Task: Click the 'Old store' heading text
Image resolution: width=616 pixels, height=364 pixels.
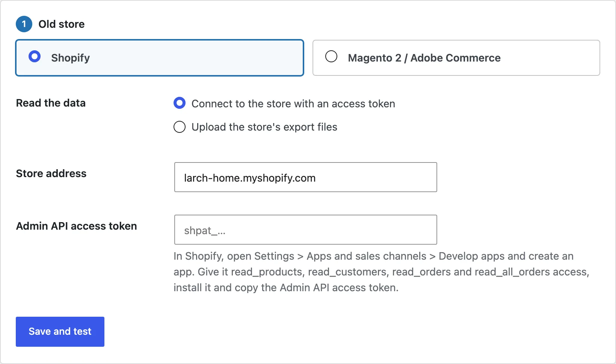Action: point(62,24)
